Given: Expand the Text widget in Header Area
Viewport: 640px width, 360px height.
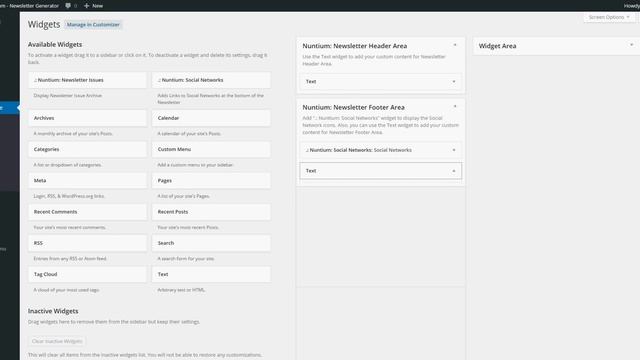Looking at the screenshot, I should tap(453, 82).
